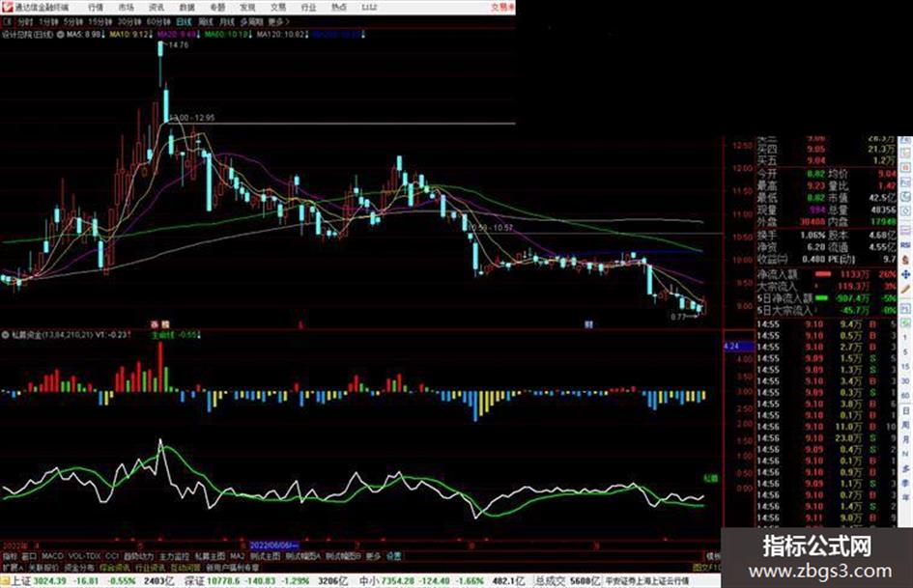
Task: Open the 扩展 tab in bottom row
Action: [13, 567]
